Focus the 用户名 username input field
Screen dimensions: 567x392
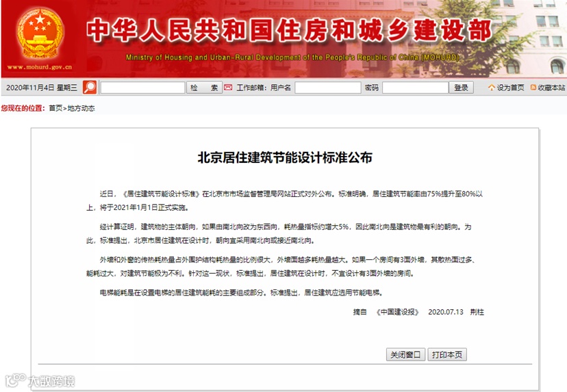click(327, 88)
